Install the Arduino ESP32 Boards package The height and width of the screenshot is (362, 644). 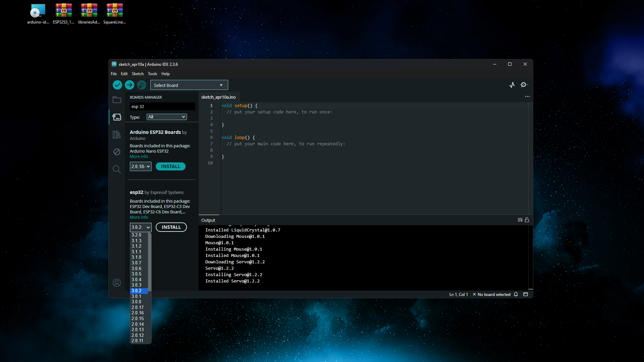[170, 166]
